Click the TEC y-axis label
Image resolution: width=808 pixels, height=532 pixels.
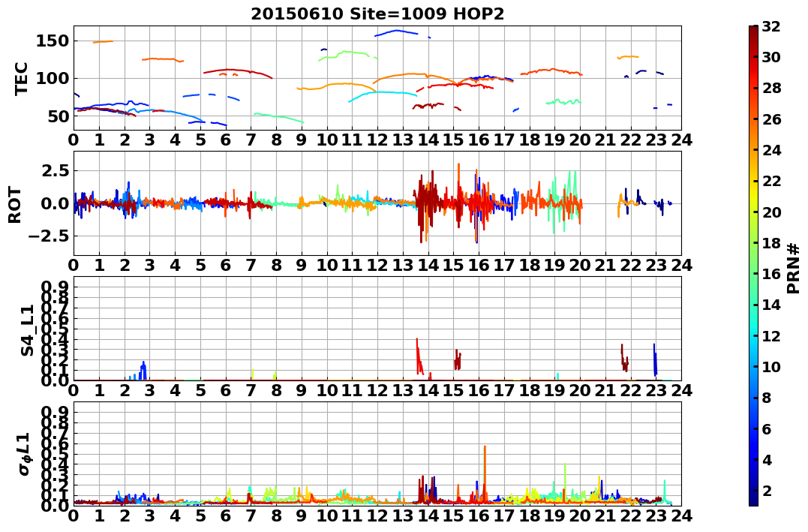[21, 78]
